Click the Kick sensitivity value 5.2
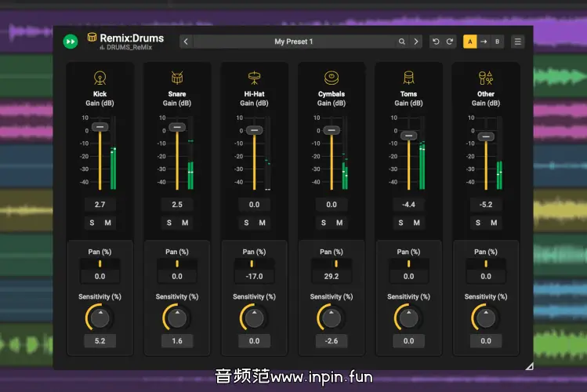 (100, 341)
